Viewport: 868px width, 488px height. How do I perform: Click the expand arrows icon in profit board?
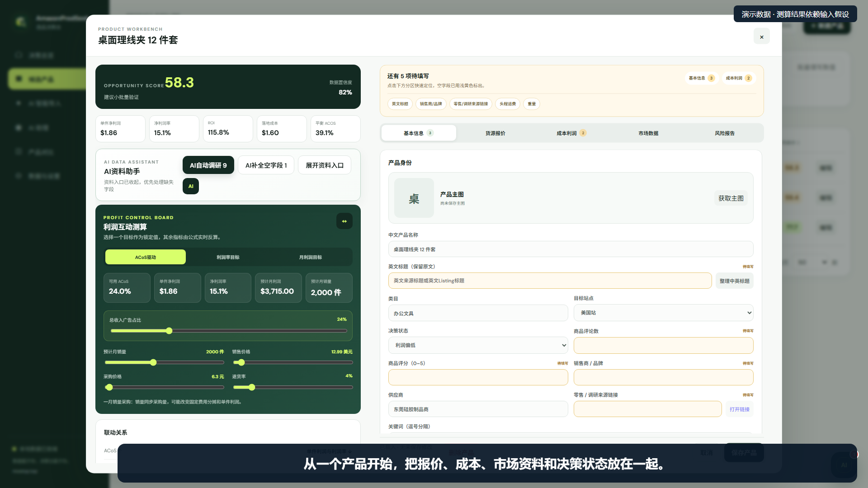[x=344, y=221]
